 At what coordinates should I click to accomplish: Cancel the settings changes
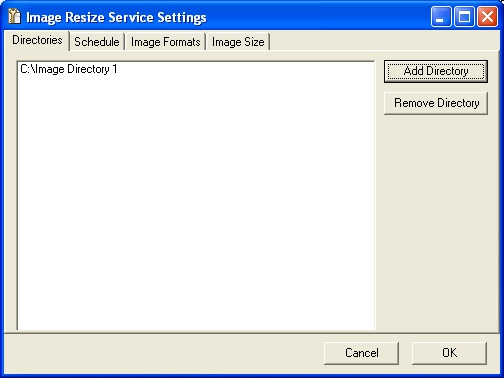(361, 353)
